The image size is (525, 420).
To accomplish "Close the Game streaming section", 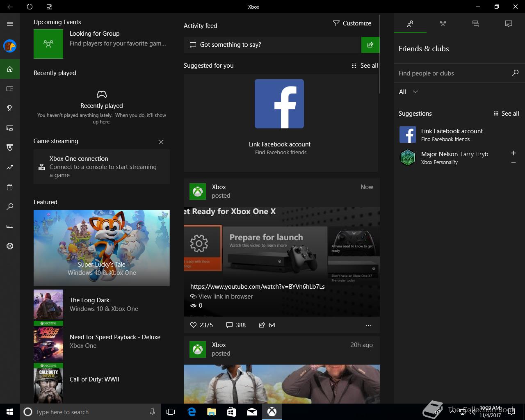I will pyautogui.click(x=161, y=142).
